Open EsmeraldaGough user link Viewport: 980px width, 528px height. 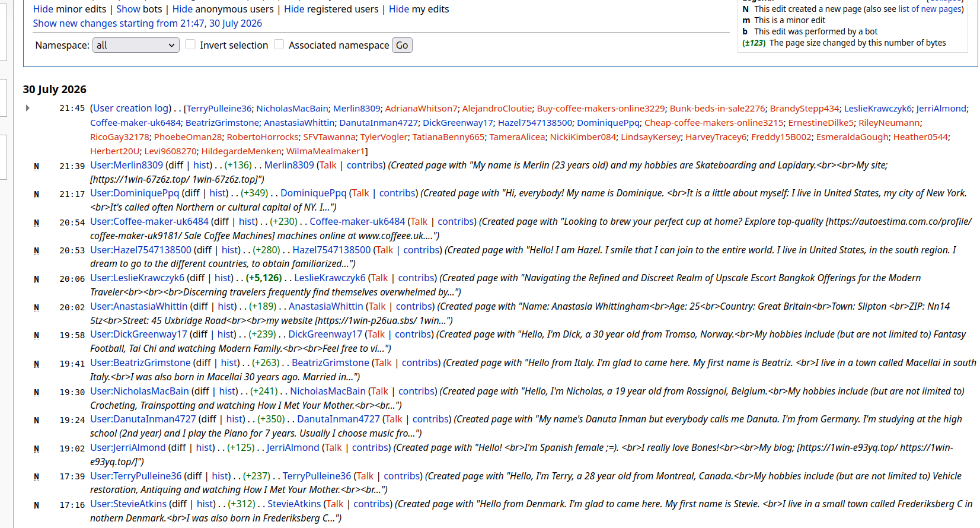coord(852,136)
